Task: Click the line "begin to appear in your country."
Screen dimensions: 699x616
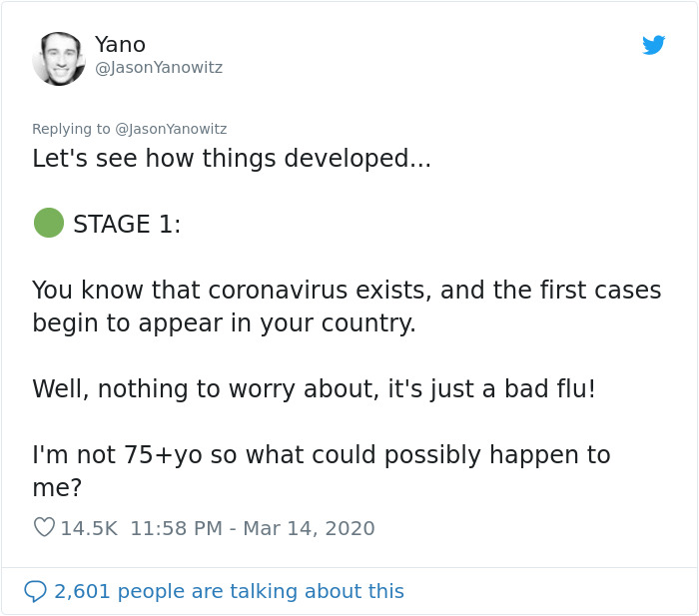Action: 224,323
